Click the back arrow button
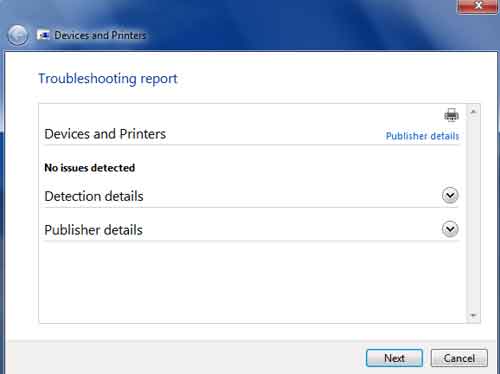500x374 pixels. (x=17, y=35)
